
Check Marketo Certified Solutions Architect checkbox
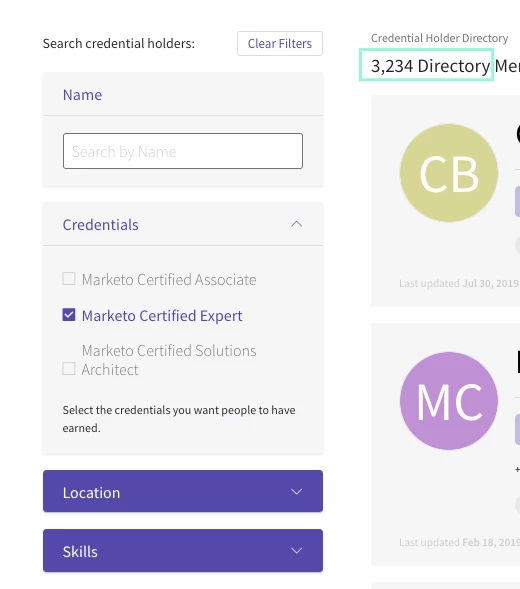[x=69, y=369]
